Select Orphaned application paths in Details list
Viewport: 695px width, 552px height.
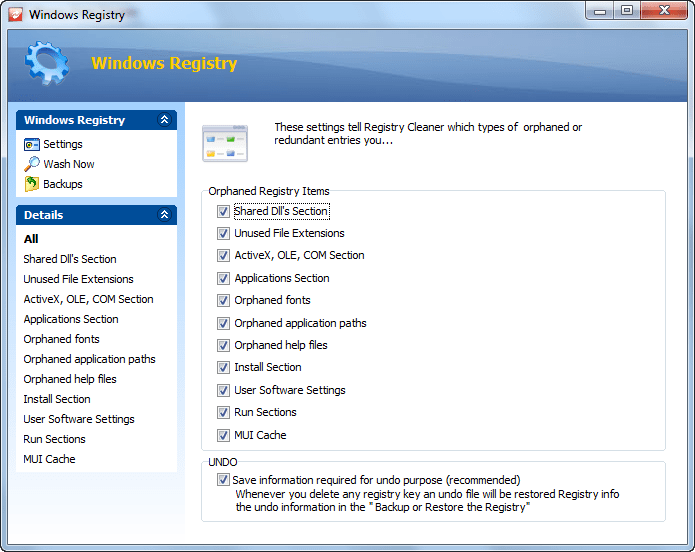[90, 359]
